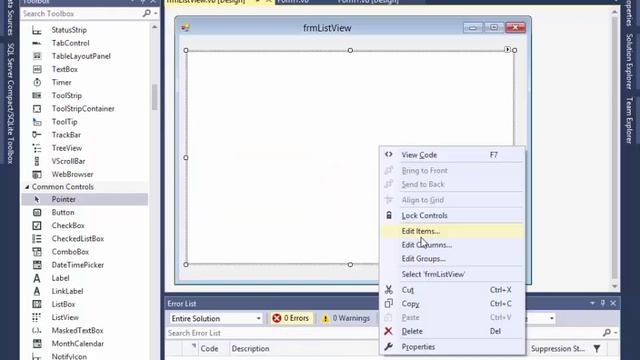Click the Toolbox vertical scrollbar thumb
The height and width of the screenshot is (360, 640).
point(154,97)
